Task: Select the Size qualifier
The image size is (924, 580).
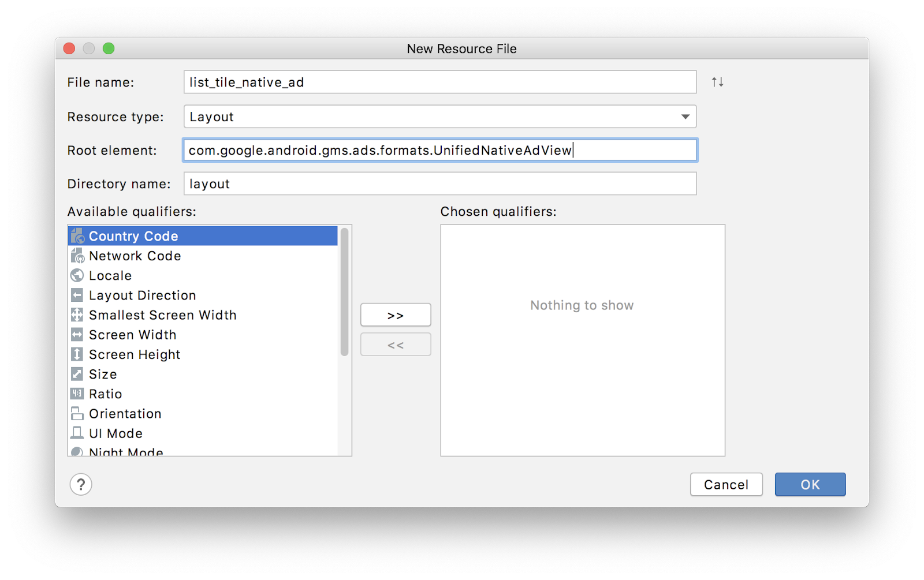Action: pyautogui.click(x=103, y=375)
